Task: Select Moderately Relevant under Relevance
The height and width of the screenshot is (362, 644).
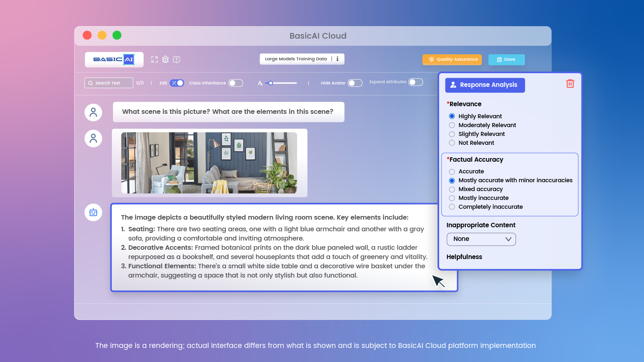Action: pyautogui.click(x=452, y=125)
